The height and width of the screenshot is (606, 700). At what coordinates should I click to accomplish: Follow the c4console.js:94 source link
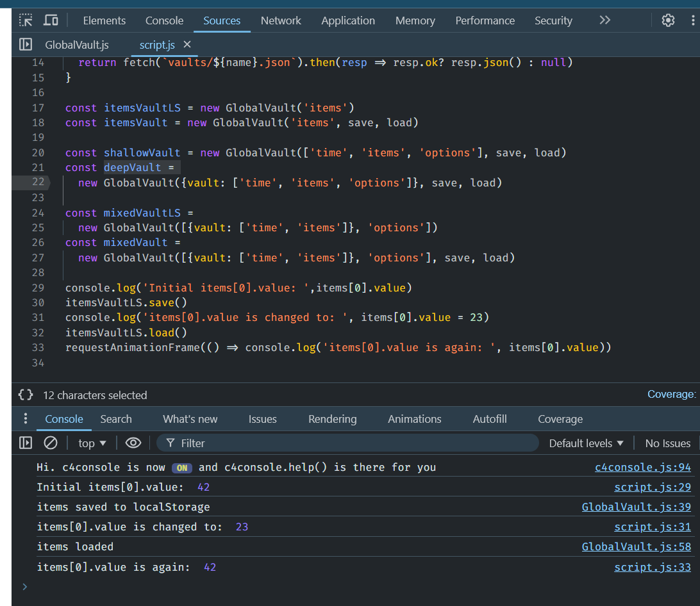point(643,467)
